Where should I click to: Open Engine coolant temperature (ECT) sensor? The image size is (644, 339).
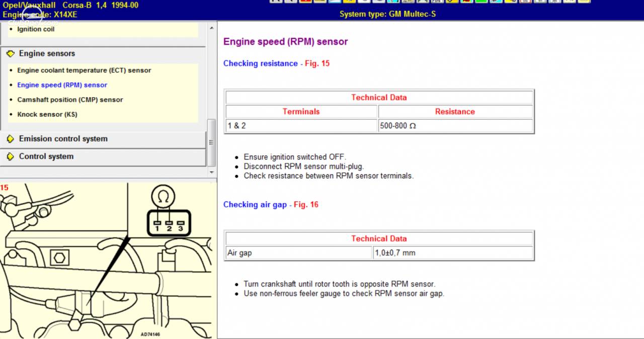pos(84,71)
